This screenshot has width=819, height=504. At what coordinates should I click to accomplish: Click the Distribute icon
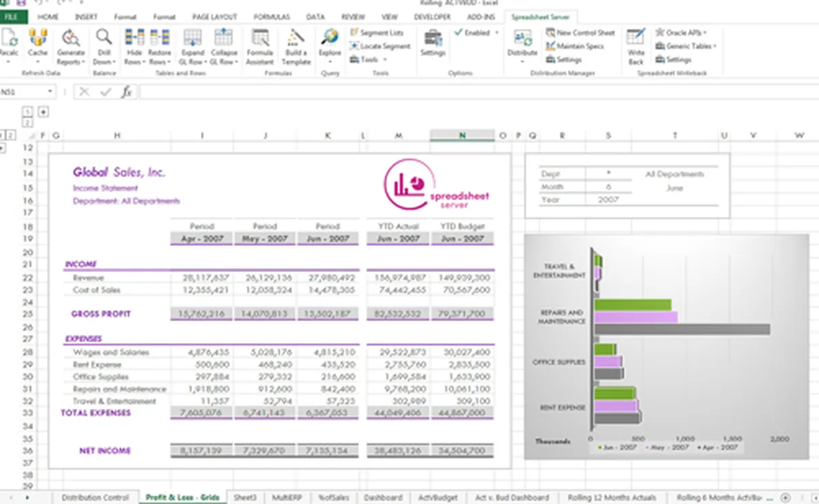(x=522, y=38)
